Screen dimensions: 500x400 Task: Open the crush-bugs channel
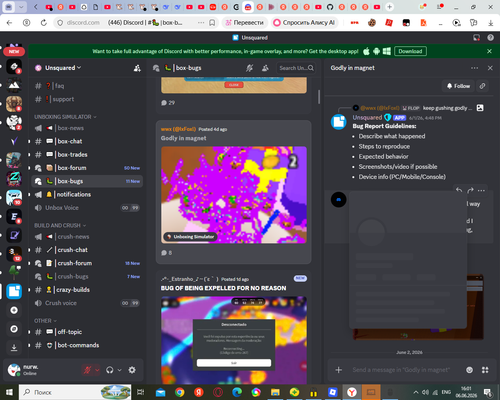pos(87,277)
